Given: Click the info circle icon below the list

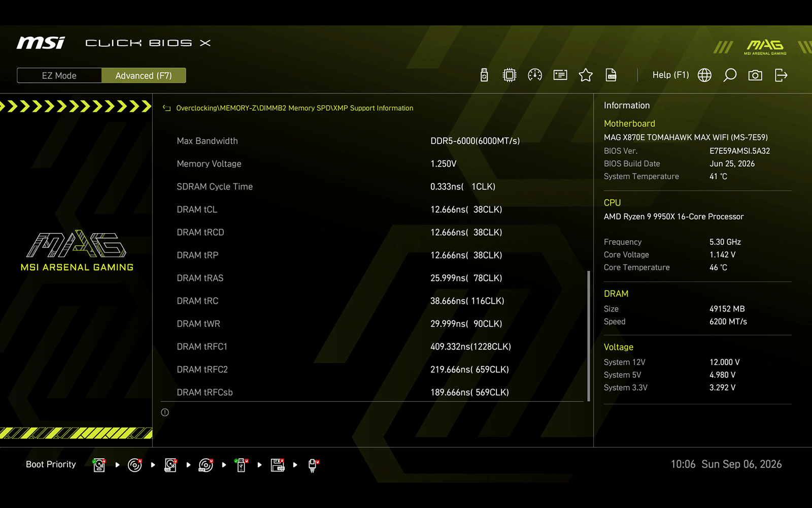Looking at the screenshot, I should (x=165, y=412).
